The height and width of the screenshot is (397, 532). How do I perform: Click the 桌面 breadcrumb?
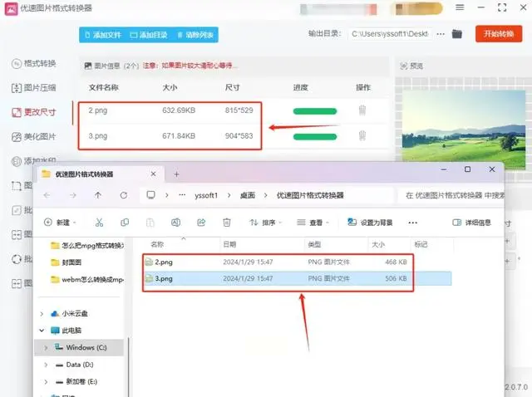coord(248,195)
